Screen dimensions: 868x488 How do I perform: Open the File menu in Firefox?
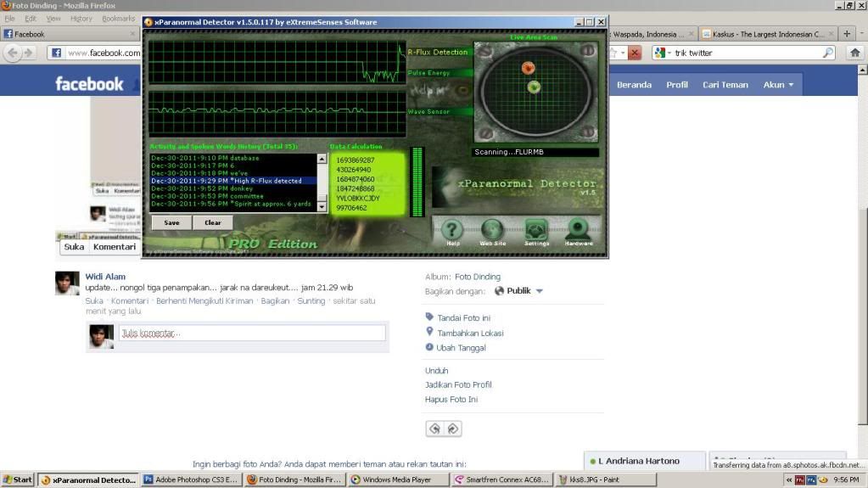pyautogui.click(x=9, y=19)
